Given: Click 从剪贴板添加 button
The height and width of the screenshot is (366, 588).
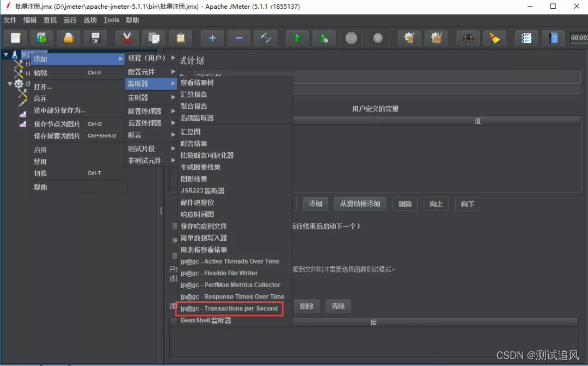Looking at the screenshot, I should pyautogui.click(x=360, y=203).
